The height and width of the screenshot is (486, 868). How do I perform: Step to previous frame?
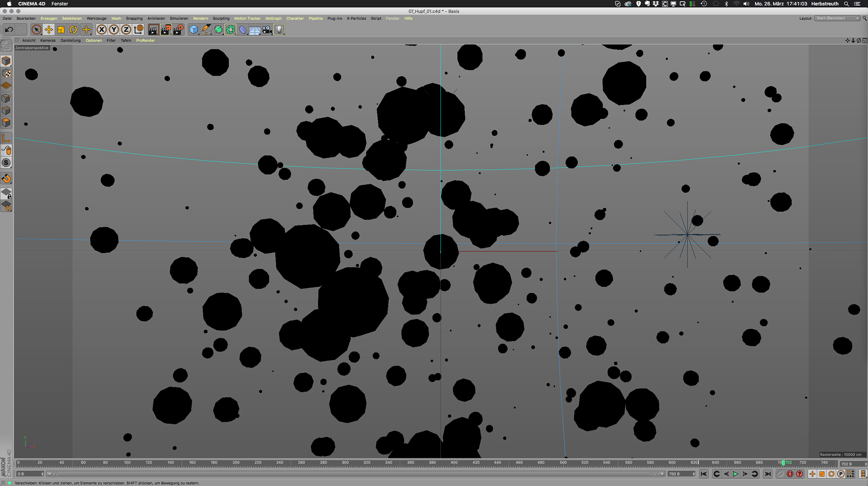click(x=726, y=474)
